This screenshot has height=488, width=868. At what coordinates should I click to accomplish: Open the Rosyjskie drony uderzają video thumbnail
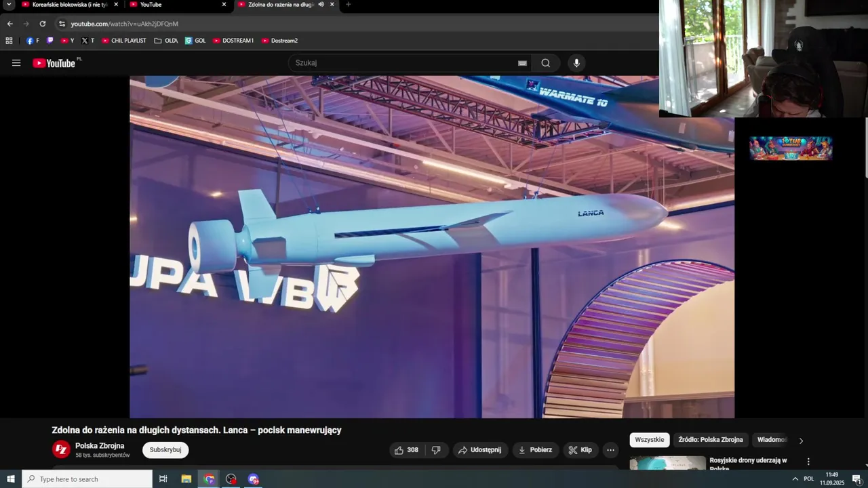[x=668, y=463]
